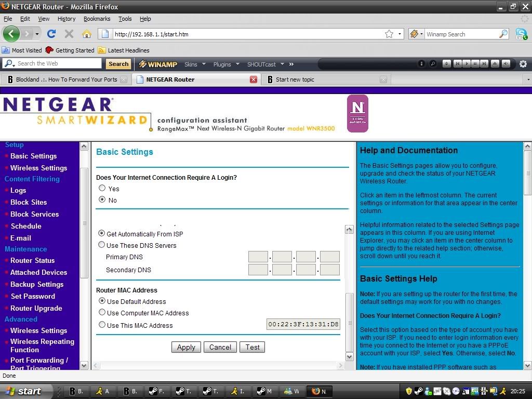Viewport: 532px width, 399px height.
Task: Skip to previous track in Winamp toolbar
Action: click(457, 64)
